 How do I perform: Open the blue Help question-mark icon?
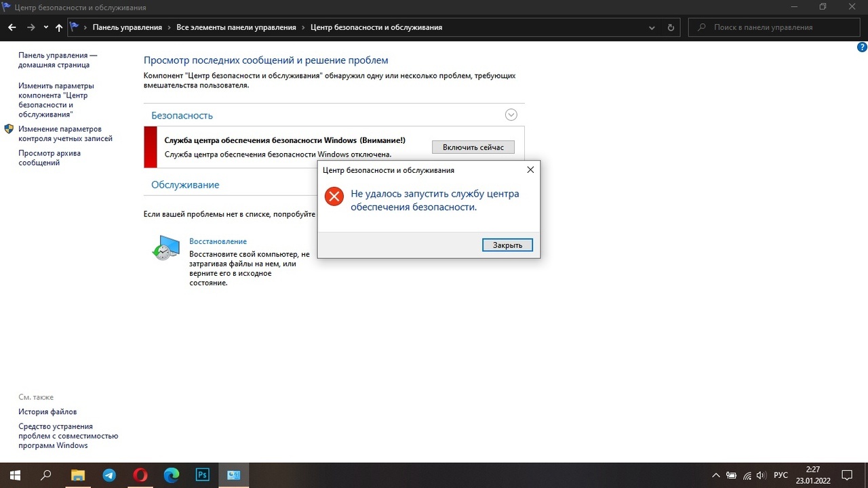click(863, 47)
